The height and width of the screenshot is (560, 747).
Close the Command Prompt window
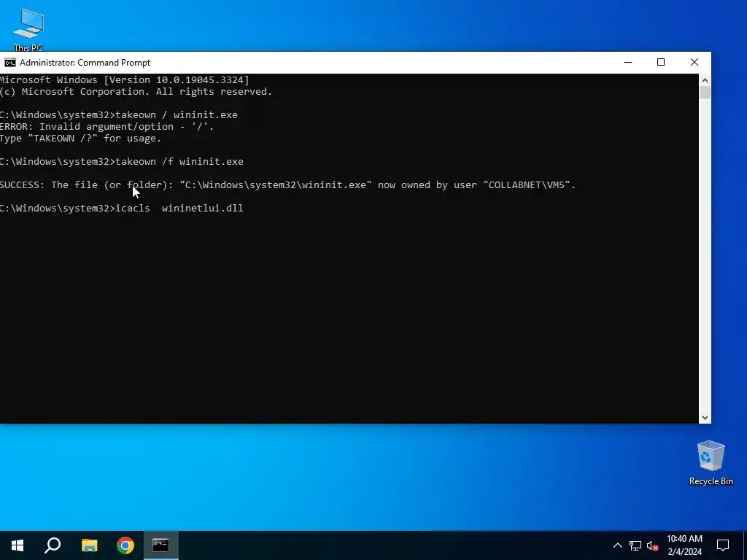pyautogui.click(x=694, y=63)
